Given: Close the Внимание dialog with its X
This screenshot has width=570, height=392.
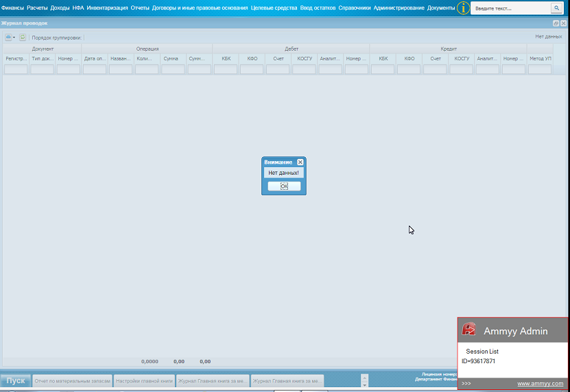Looking at the screenshot, I should [300, 162].
